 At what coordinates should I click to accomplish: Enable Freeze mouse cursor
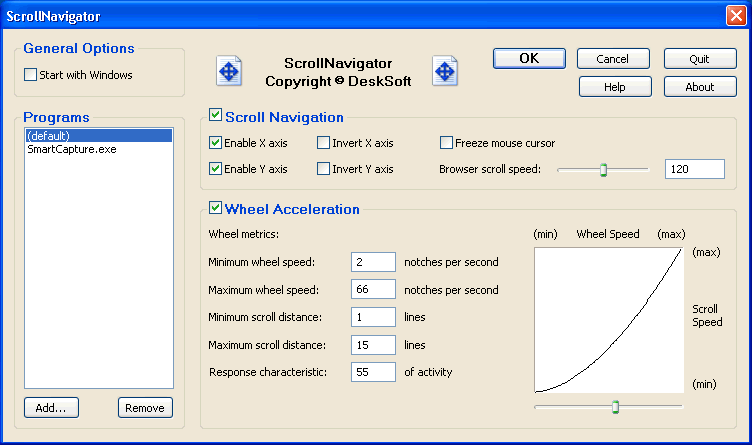pyautogui.click(x=446, y=143)
